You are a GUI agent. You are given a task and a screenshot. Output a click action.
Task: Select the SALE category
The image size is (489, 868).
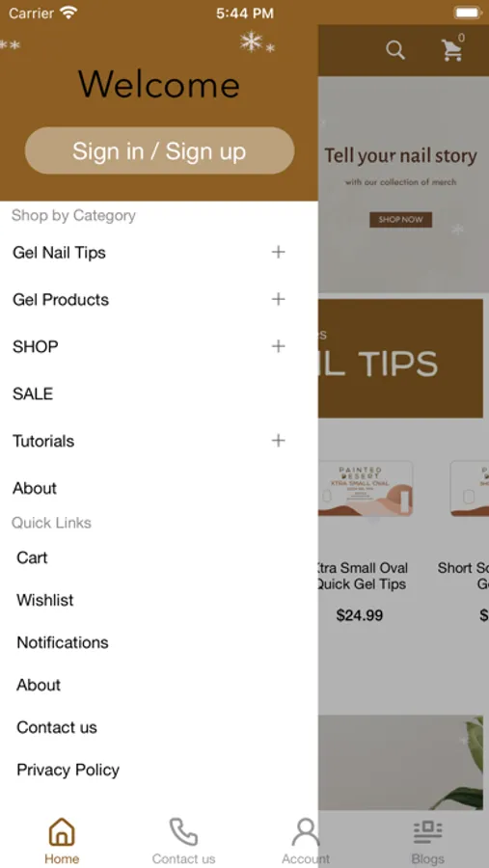(33, 393)
